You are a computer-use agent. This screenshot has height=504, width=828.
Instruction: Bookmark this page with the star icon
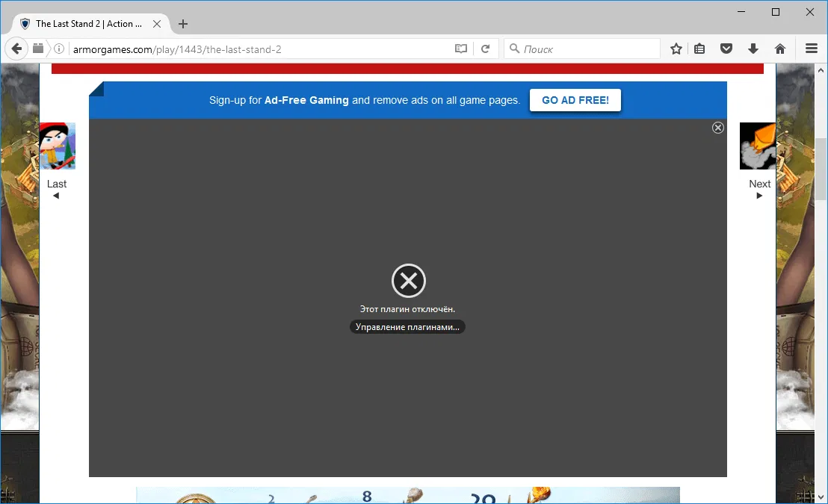tap(676, 49)
